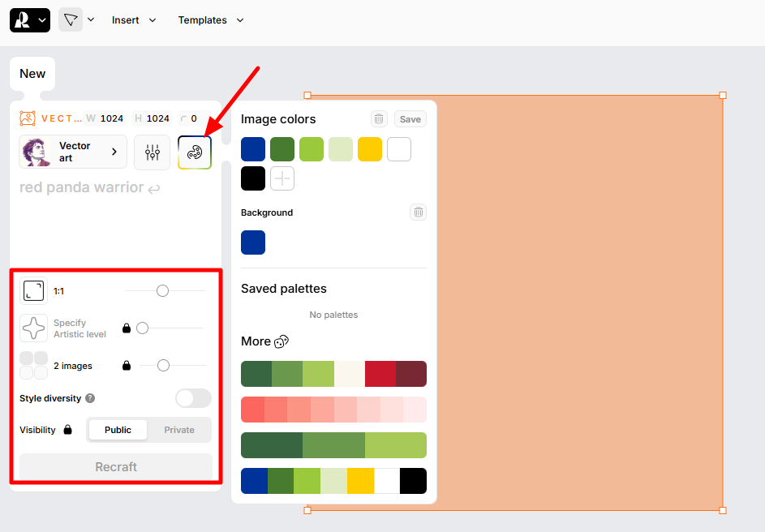The height and width of the screenshot is (532, 765).
Task: Open the adjustment sliders settings icon
Action: [x=153, y=152]
